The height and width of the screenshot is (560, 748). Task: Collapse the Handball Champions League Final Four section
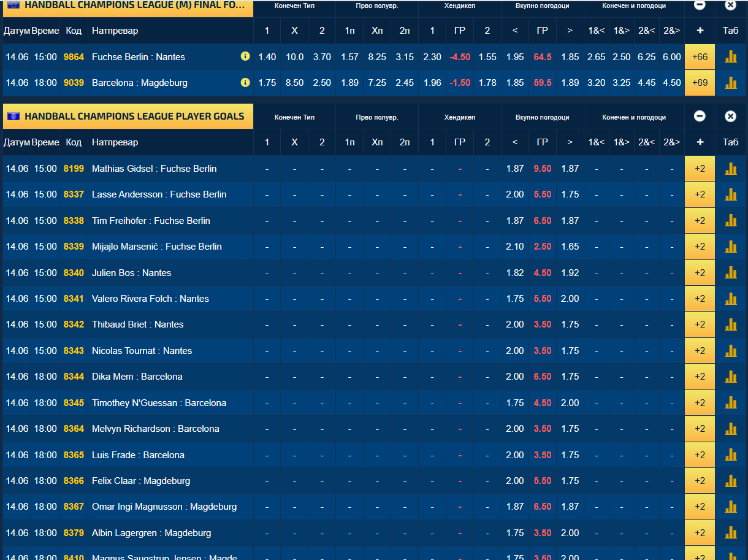coord(700,5)
